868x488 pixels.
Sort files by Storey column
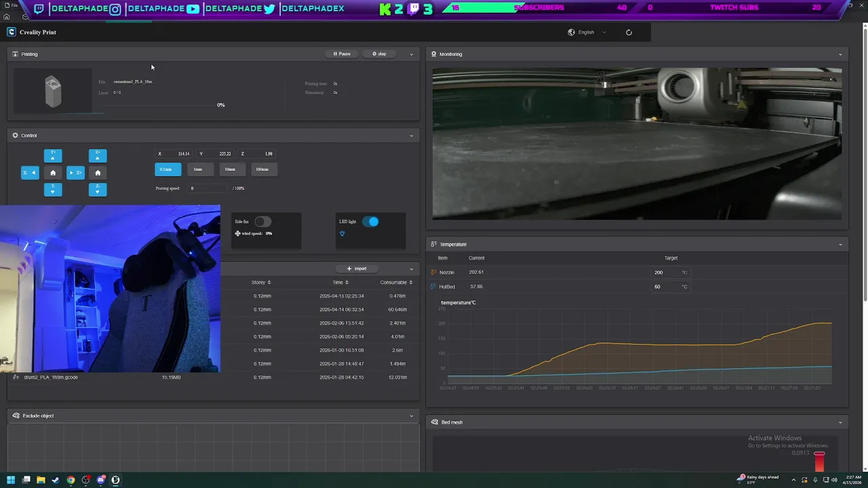tap(261, 283)
